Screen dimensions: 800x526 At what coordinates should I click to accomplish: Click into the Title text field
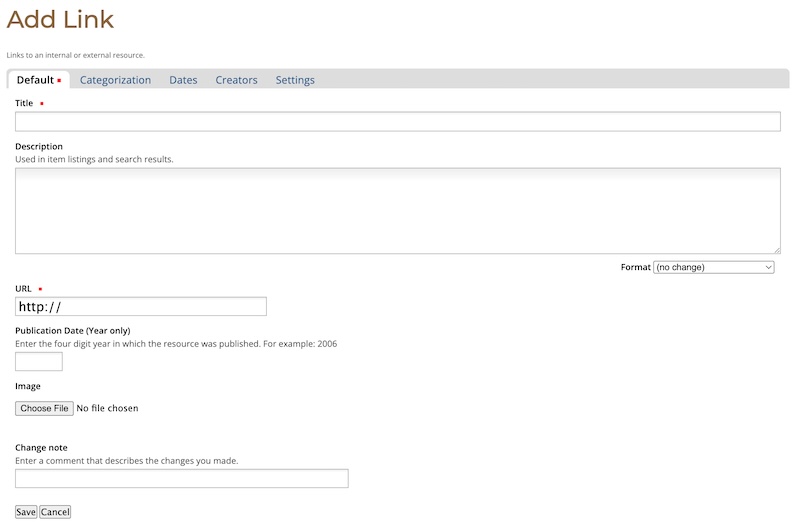[x=397, y=122]
